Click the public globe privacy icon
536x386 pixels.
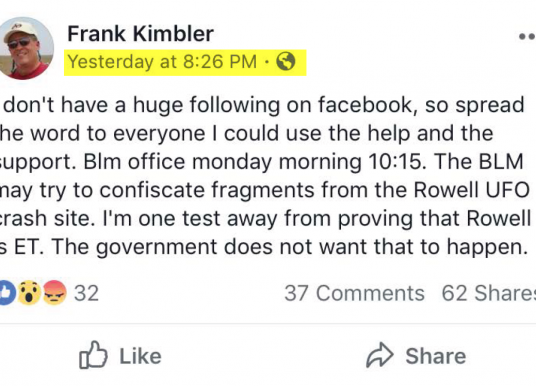click(x=285, y=62)
